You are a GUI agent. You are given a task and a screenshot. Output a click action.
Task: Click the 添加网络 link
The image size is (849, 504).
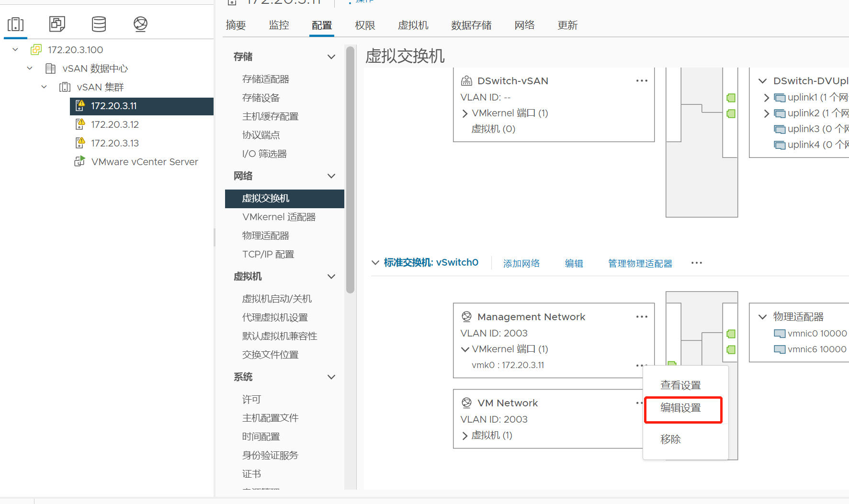[x=521, y=263]
